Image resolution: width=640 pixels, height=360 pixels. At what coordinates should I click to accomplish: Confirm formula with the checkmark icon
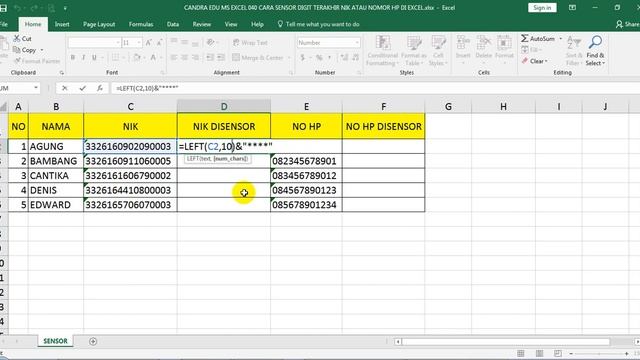point(82,88)
